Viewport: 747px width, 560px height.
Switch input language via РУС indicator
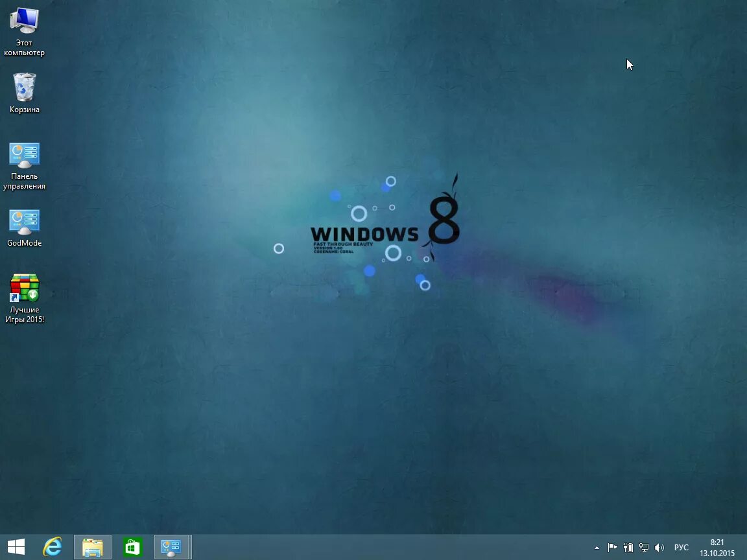click(x=682, y=548)
